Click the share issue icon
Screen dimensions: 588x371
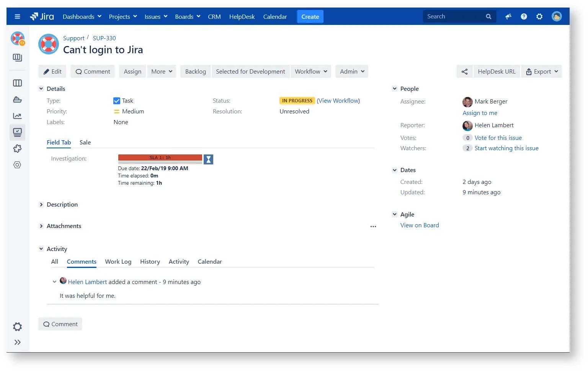(464, 72)
